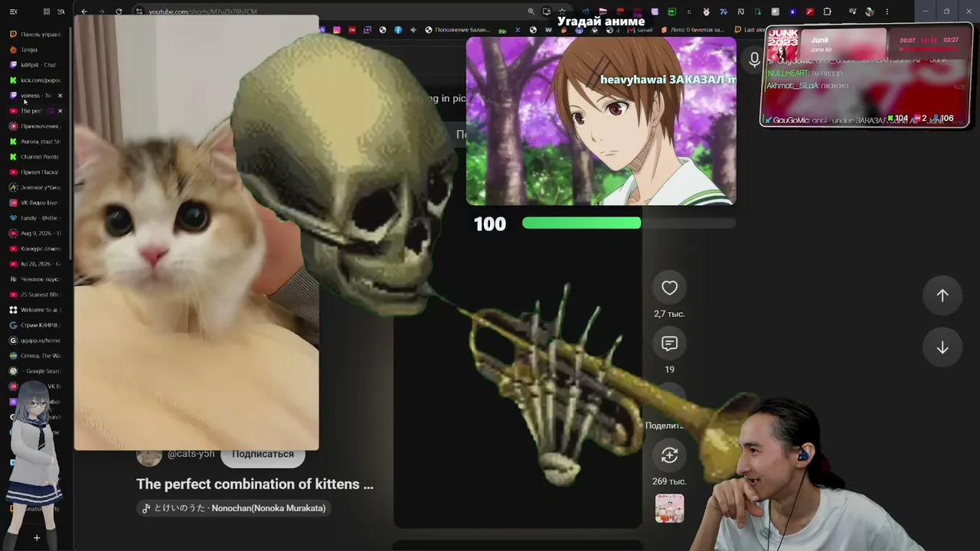Viewport: 980px width, 551px height.
Task: Open browser three-dot menu
Action: click(x=887, y=11)
